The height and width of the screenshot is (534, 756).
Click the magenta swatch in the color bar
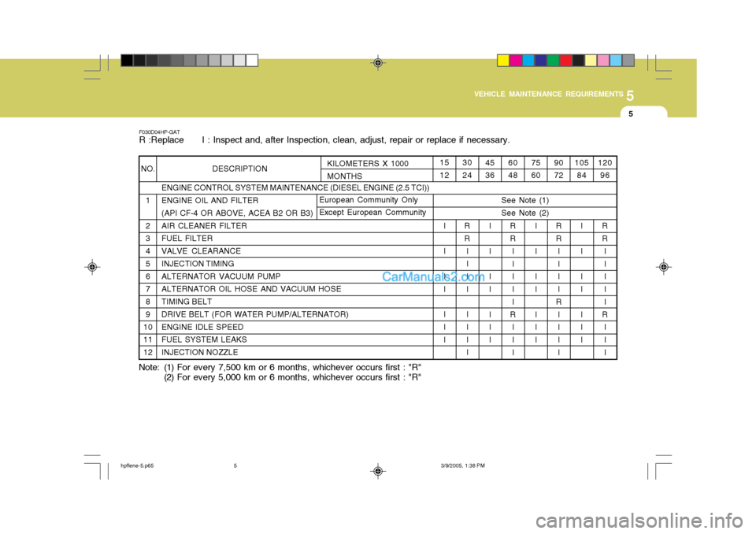[515, 61]
